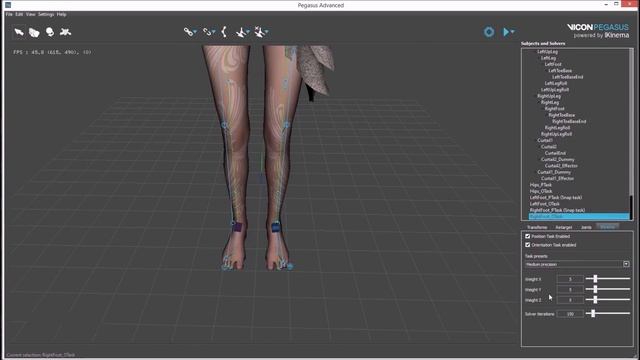Select Curtail2_Dummy in the tree
The height and width of the screenshot is (360, 640).
point(558,159)
